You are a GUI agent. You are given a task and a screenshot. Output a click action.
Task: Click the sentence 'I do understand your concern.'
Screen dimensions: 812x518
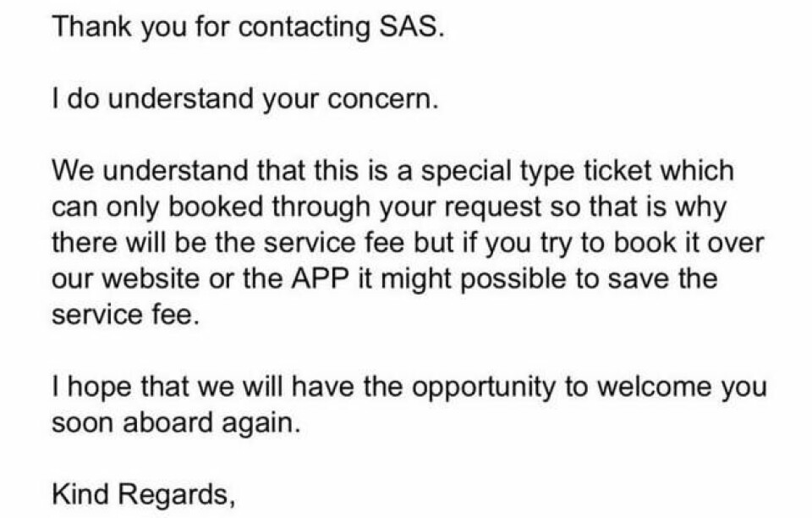tap(245, 99)
